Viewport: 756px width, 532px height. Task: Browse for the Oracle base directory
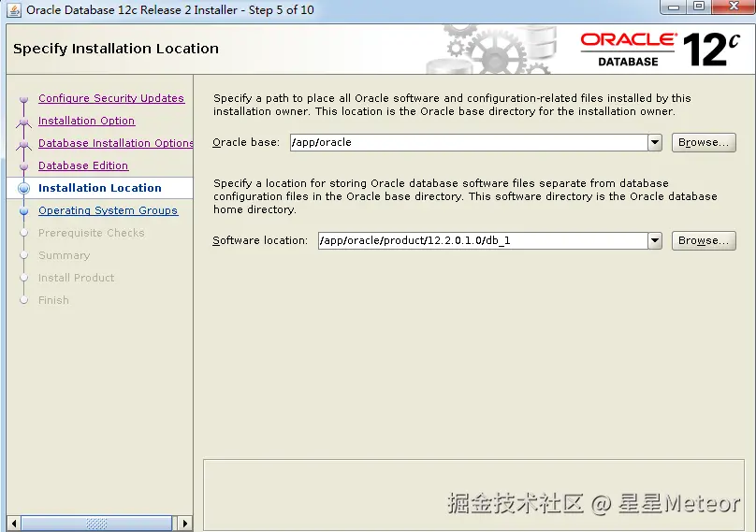tap(704, 143)
